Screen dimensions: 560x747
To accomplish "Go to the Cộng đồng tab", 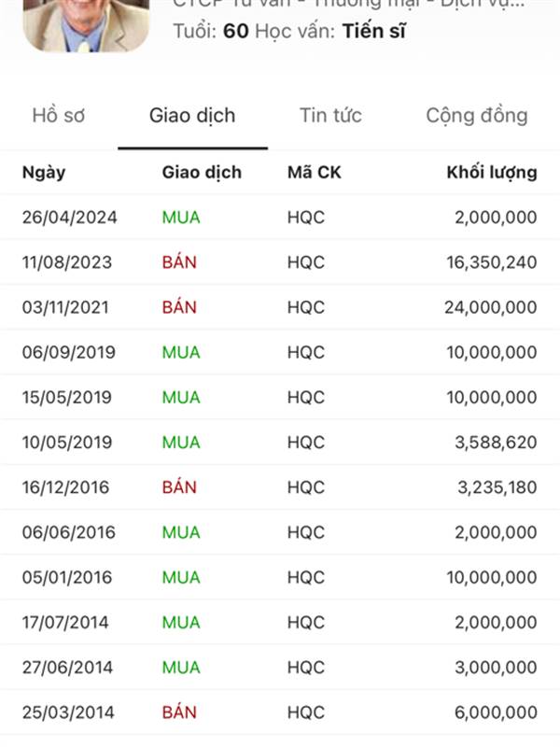I will (477, 116).
